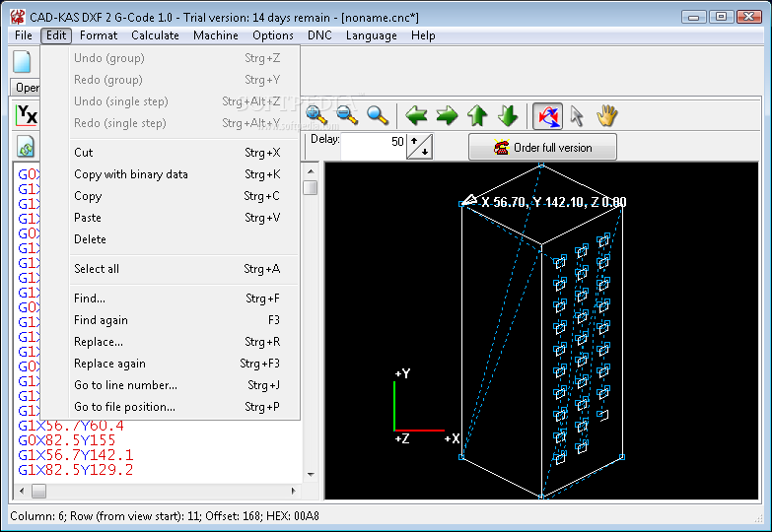Click code line G1X56.7Y142.1
The height and width of the screenshot is (532, 772).
pos(75,455)
